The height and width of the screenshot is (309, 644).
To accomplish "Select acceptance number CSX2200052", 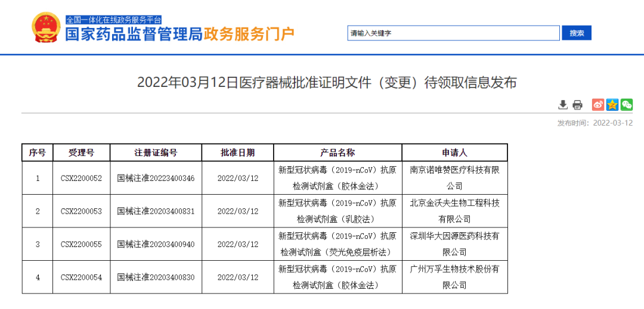I will coord(81,178).
